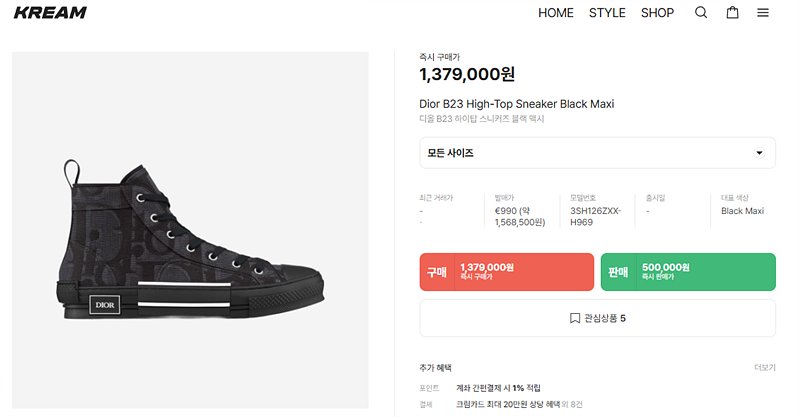Click the model number 3SH126ZXX-H969

[x=595, y=216]
